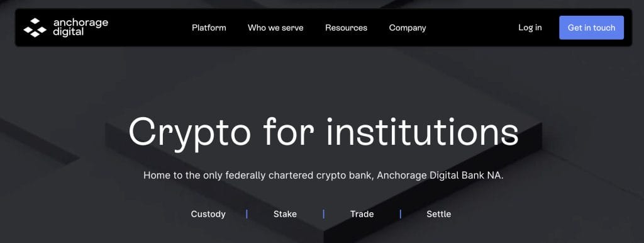Click the empty navbar area between Company and Log in
644x243 pixels.
[472, 28]
